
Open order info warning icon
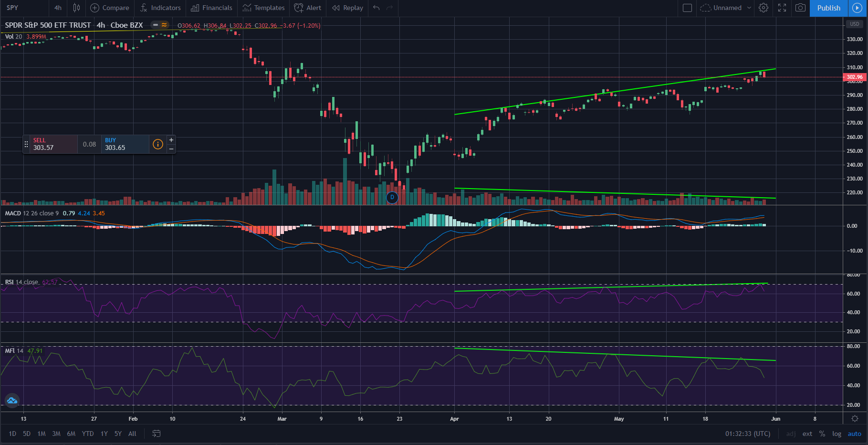[x=157, y=144]
